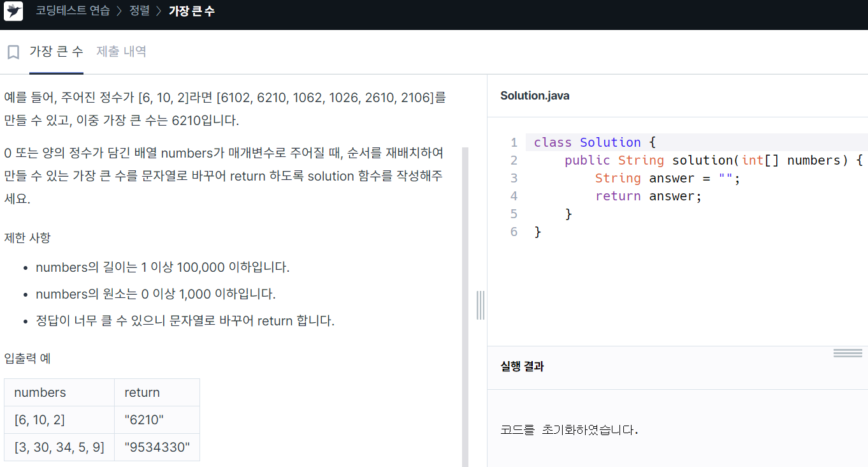This screenshot has width=868, height=467.
Task: Click the 실행 결과 heading
Action: (522, 367)
